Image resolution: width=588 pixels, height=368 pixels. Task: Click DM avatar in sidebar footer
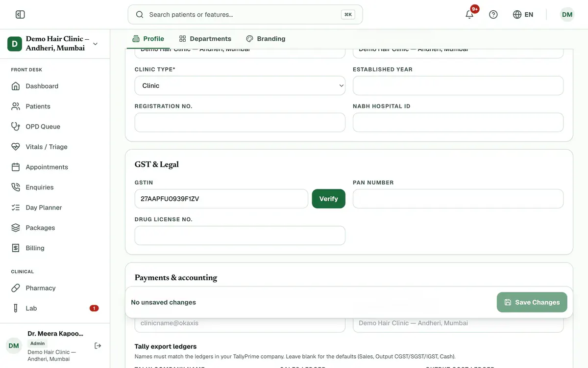(14, 346)
